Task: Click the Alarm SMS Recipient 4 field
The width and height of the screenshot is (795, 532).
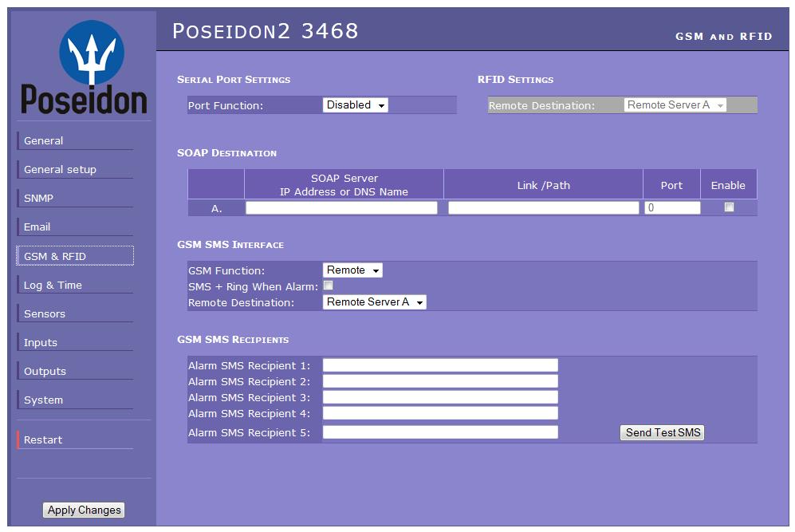Action: coord(440,413)
